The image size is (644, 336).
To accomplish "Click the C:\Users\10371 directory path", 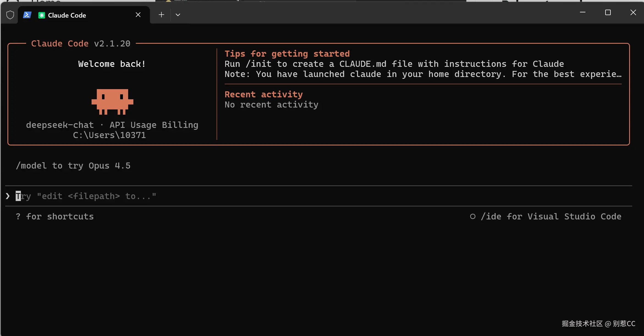I will pos(109,135).
